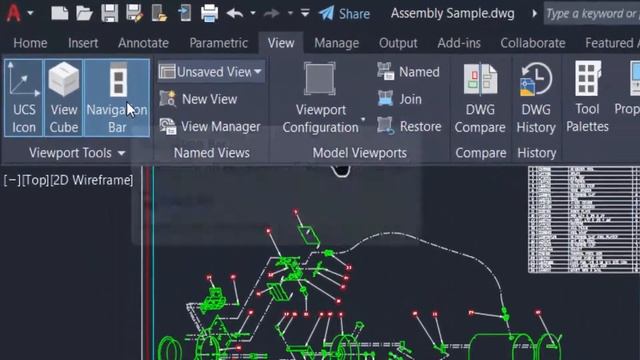Redo the last undone action
The width and height of the screenshot is (640, 360).
272,13
